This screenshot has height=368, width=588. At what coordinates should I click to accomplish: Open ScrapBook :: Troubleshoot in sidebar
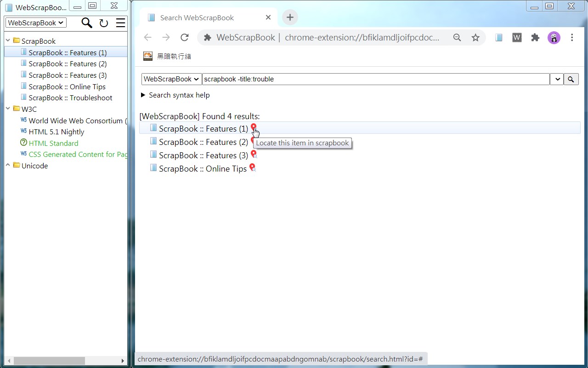[70, 98]
